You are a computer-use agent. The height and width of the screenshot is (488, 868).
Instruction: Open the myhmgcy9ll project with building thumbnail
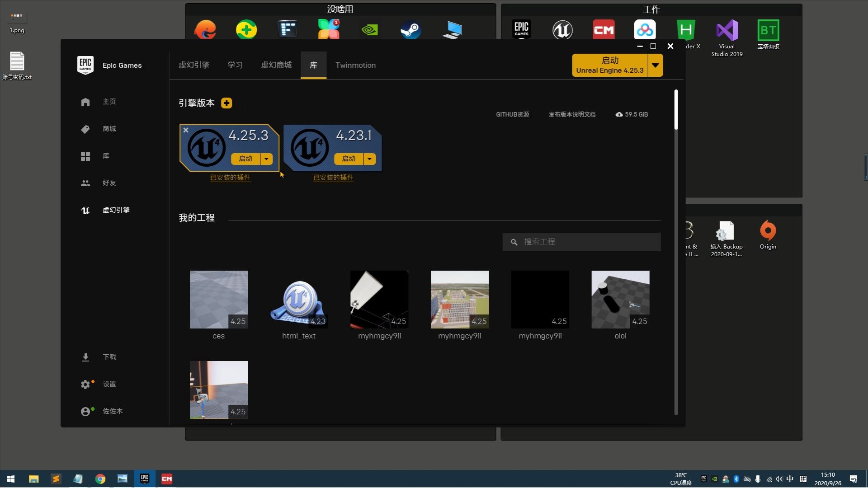[460, 300]
